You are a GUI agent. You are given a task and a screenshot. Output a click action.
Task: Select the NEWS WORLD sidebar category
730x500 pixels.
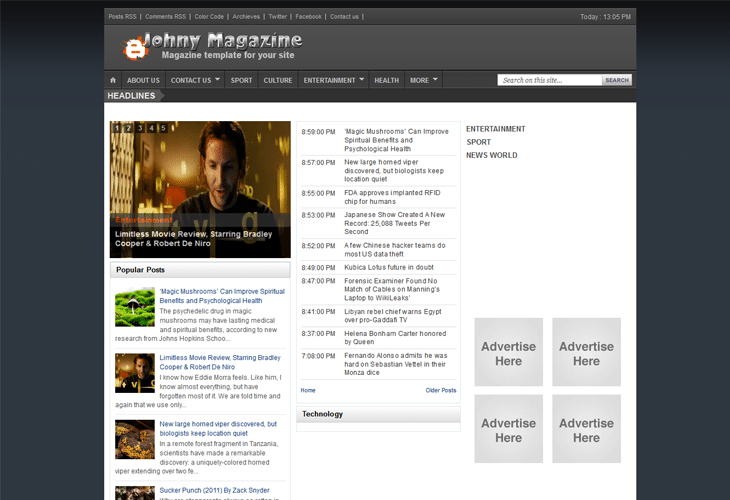tap(492, 155)
